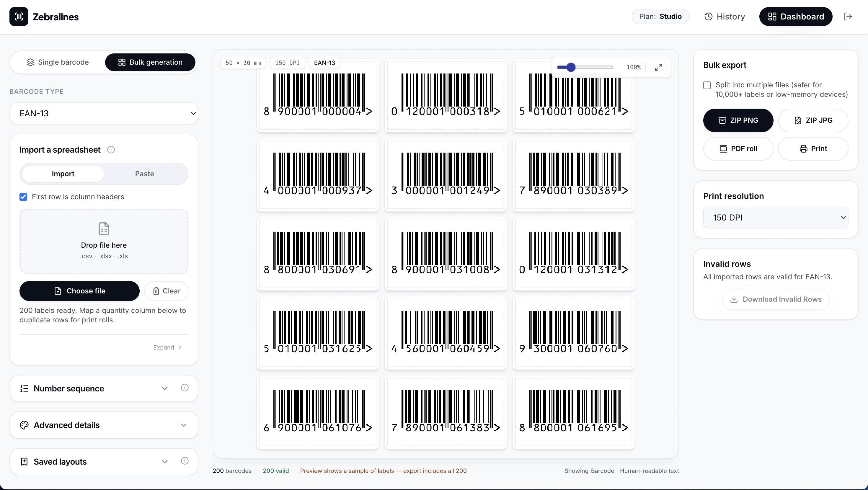This screenshot has width=868, height=490.
Task: Click the 100% zoom value
Action: click(x=634, y=67)
